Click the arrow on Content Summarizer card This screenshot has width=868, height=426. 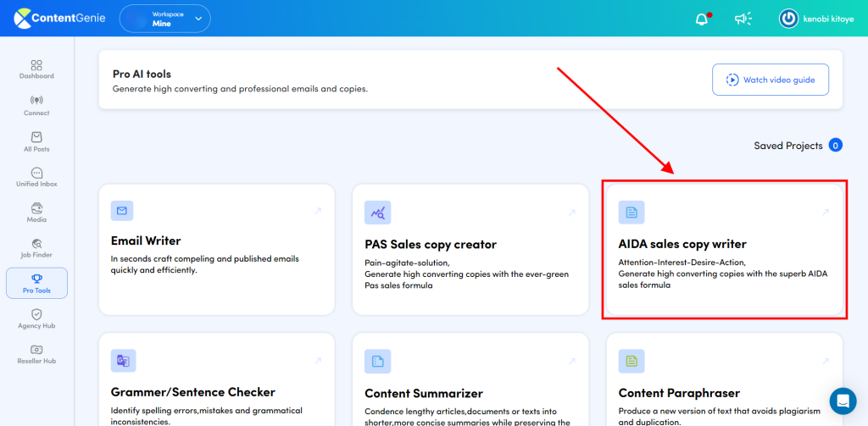(572, 362)
